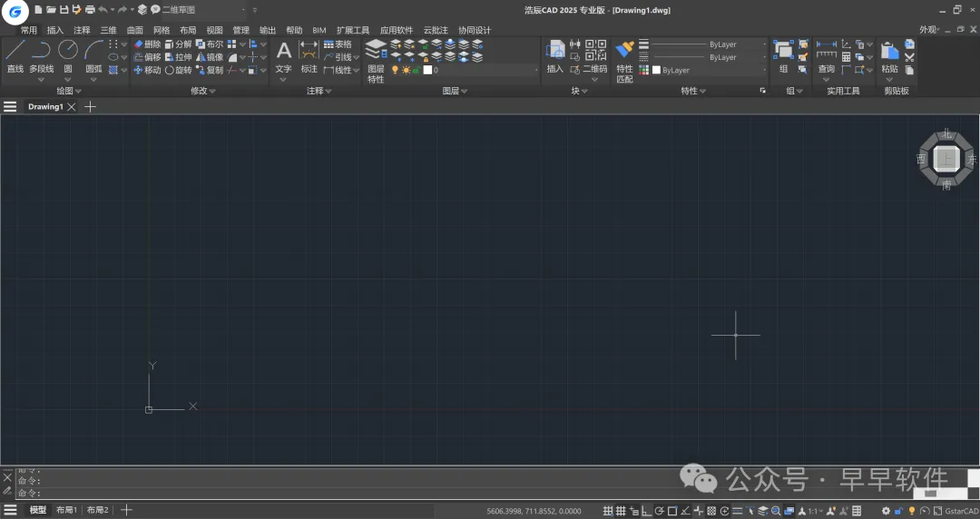
Task: Click the 特性匹配 match properties brush
Action: (x=624, y=61)
